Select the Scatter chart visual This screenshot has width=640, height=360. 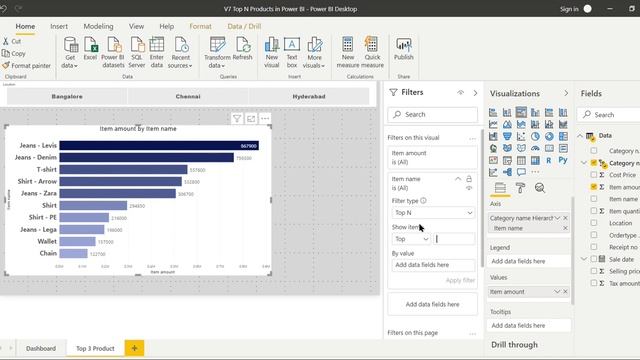click(521, 136)
